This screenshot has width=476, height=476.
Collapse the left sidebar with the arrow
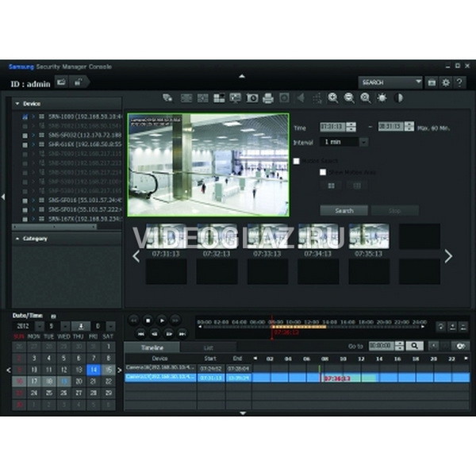(x=3, y=197)
